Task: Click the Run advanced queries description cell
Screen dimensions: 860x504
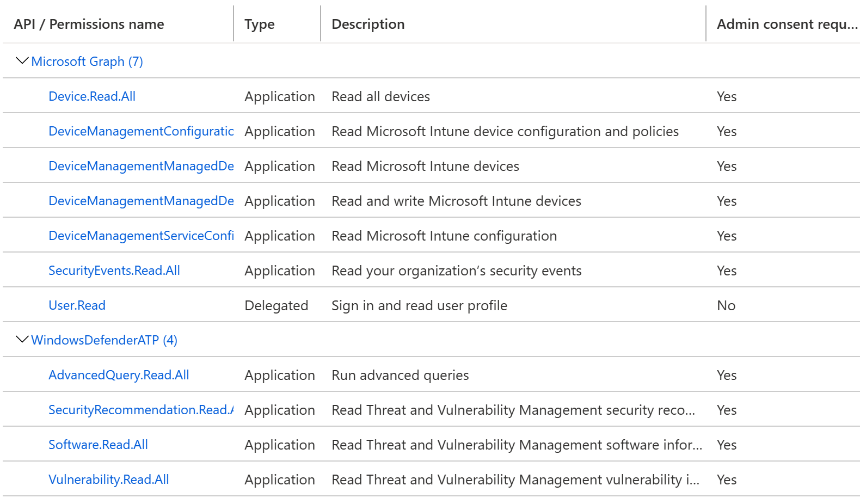Action: (400, 375)
